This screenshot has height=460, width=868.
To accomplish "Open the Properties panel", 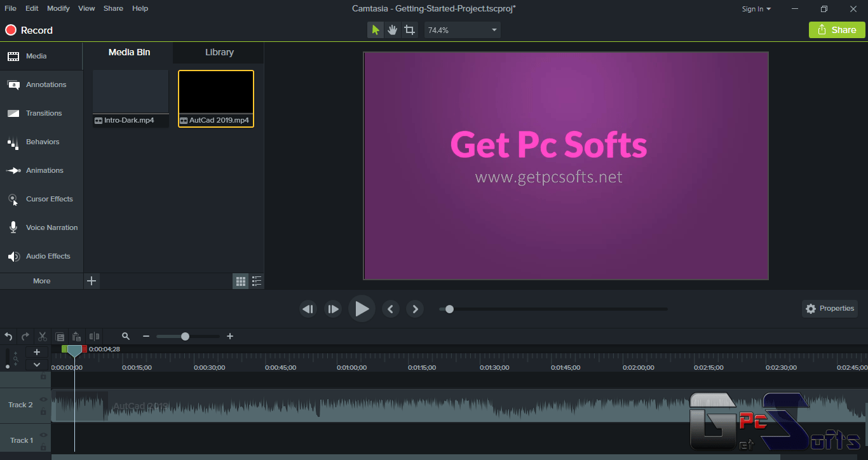I will (830, 309).
